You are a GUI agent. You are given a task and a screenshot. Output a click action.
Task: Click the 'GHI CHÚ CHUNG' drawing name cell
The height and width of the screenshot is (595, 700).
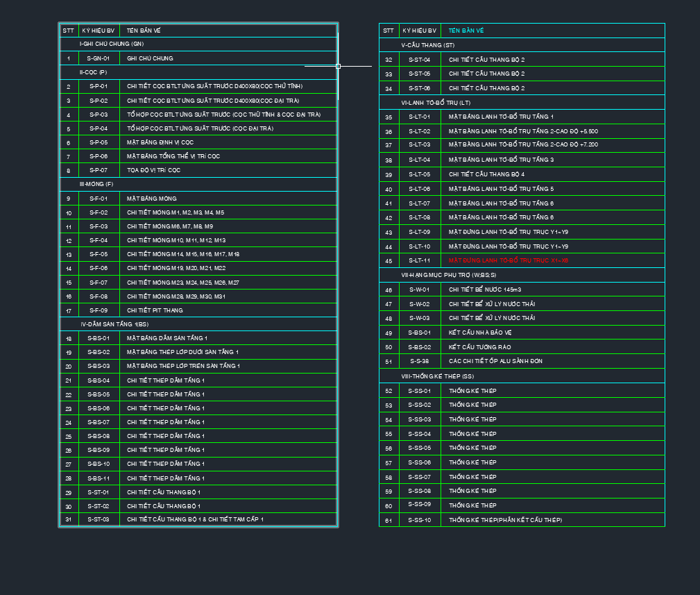[150, 58]
